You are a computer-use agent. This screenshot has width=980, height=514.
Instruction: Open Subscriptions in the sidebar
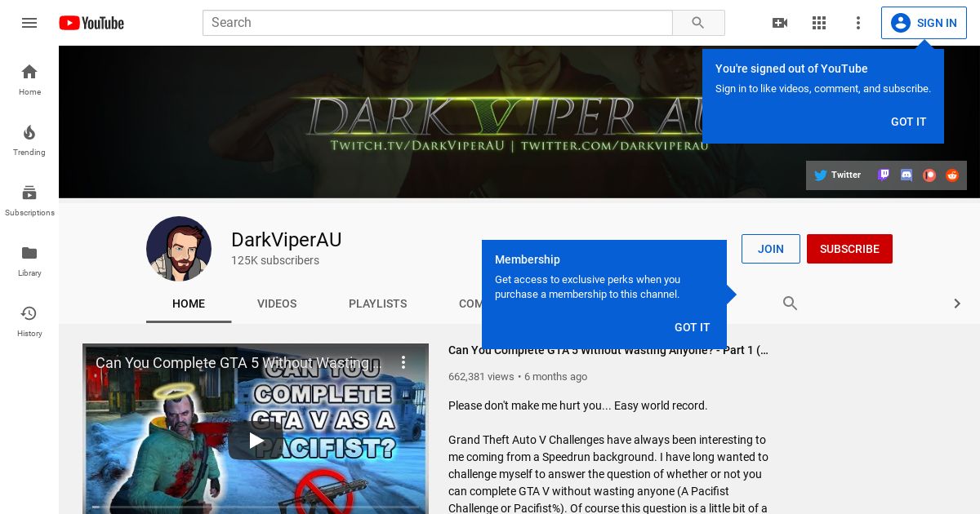[x=29, y=201]
